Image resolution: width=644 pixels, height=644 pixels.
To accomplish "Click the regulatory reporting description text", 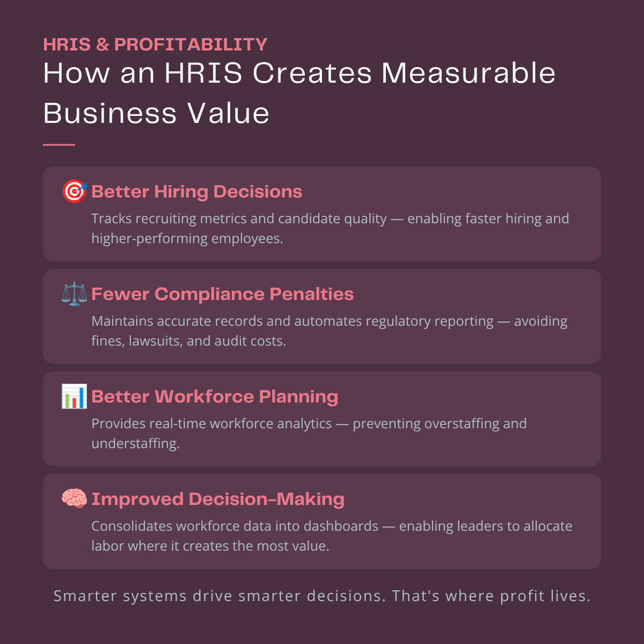I will [x=329, y=331].
